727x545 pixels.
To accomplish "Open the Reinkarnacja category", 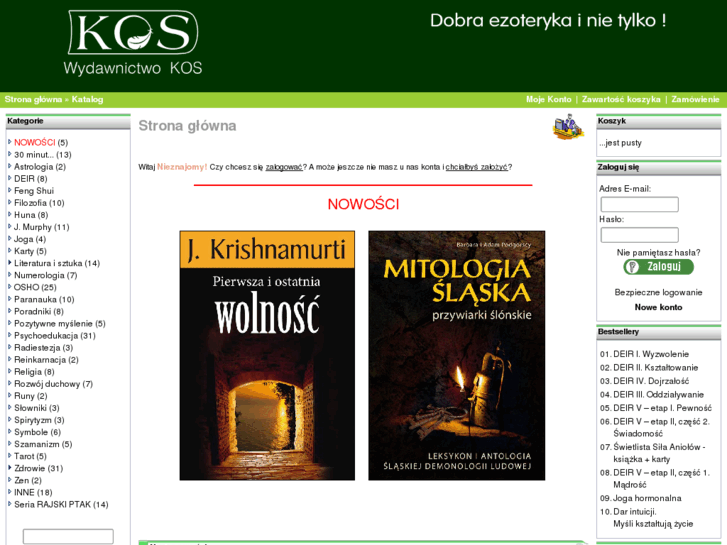I will point(40,359).
